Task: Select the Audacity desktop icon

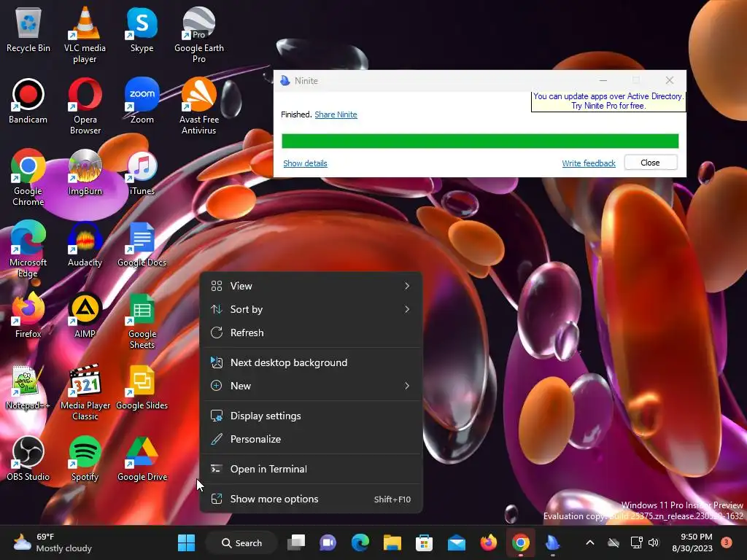Action: (x=85, y=244)
